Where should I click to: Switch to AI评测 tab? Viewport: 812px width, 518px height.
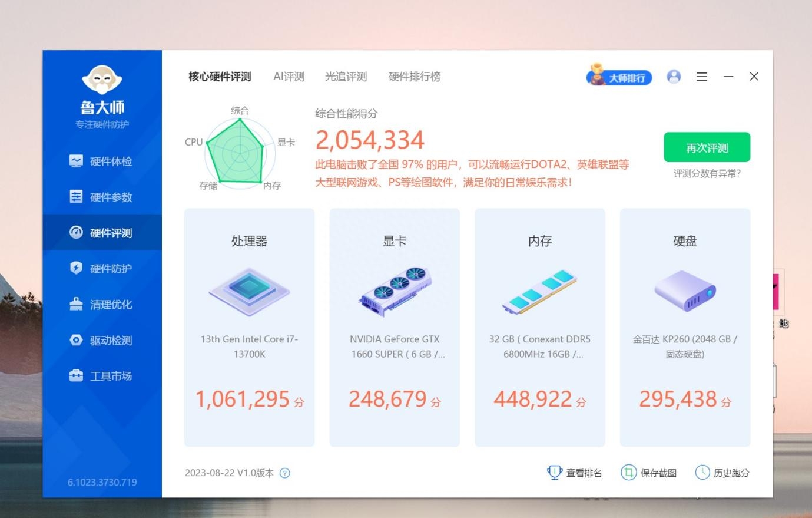(x=289, y=77)
